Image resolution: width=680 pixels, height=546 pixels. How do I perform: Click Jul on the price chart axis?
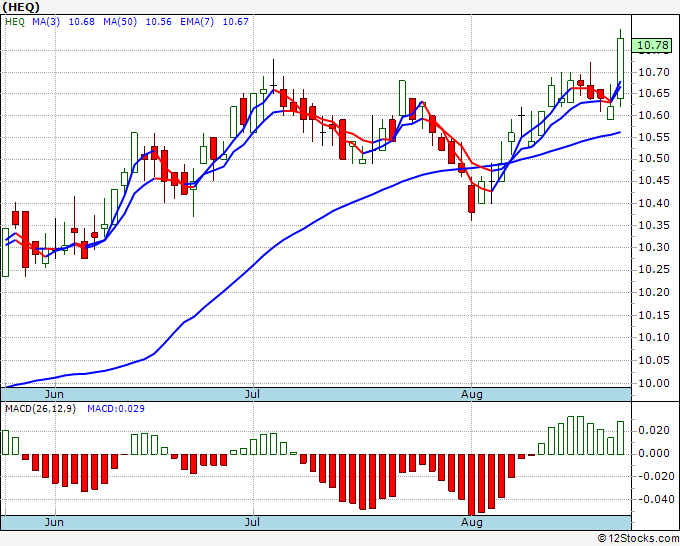252,394
